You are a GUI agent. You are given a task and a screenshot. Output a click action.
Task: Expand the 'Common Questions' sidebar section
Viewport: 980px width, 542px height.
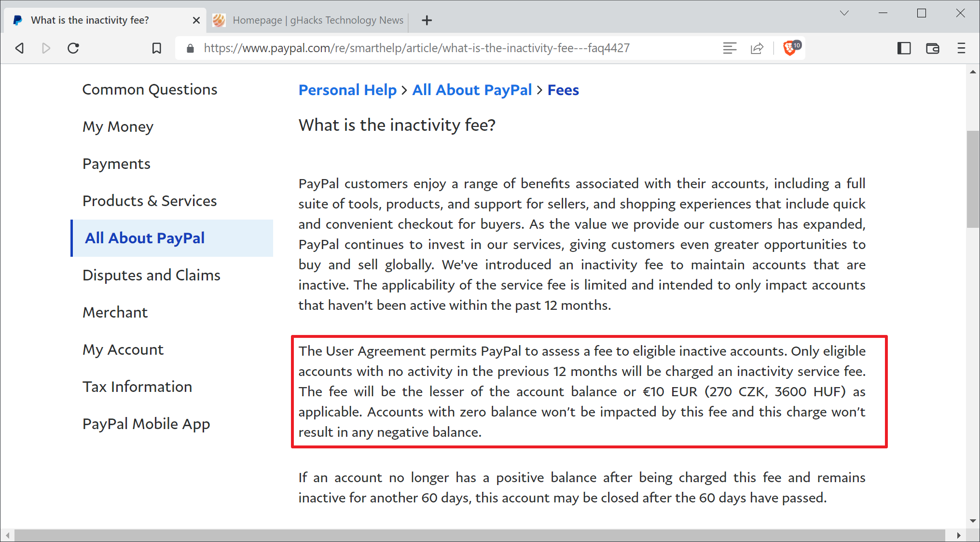tap(150, 89)
